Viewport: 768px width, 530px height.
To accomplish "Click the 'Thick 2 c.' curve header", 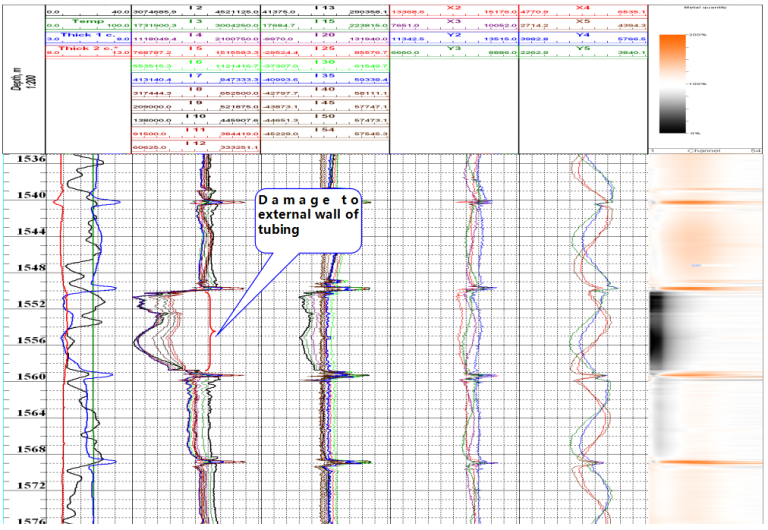I will [x=87, y=48].
